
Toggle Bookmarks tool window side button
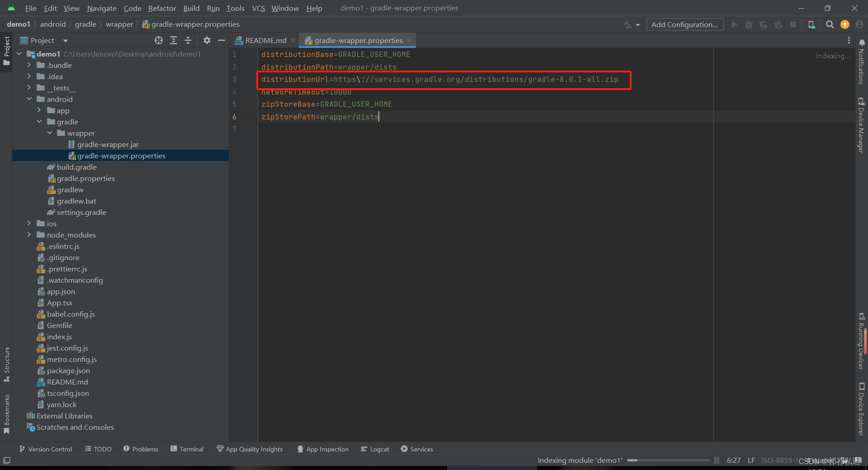tap(6, 414)
